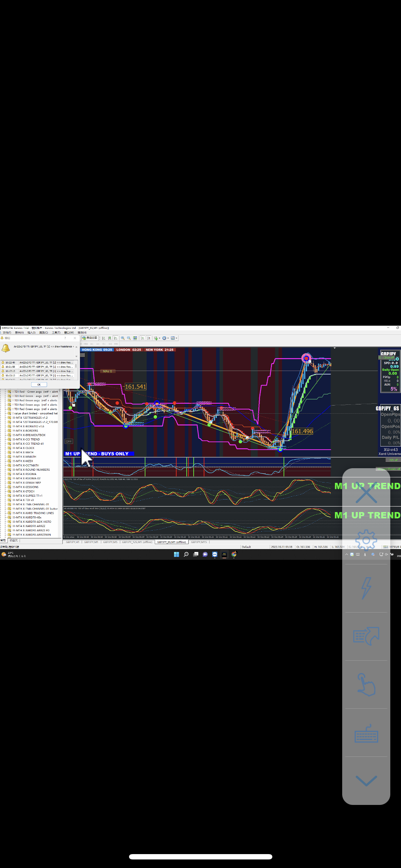Click the add indicators green plus icon
Image resolution: width=401 pixels, height=868 pixels.
pos(157,338)
